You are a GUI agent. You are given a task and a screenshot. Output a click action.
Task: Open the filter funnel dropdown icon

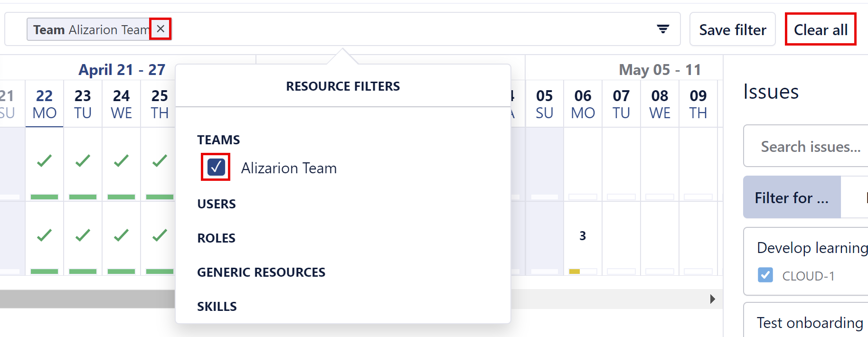click(x=663, y=29)
